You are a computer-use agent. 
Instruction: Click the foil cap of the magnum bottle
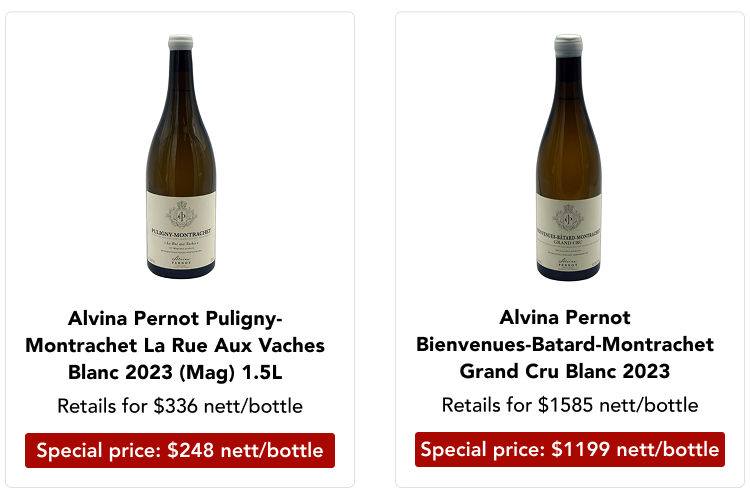point(180,43)
